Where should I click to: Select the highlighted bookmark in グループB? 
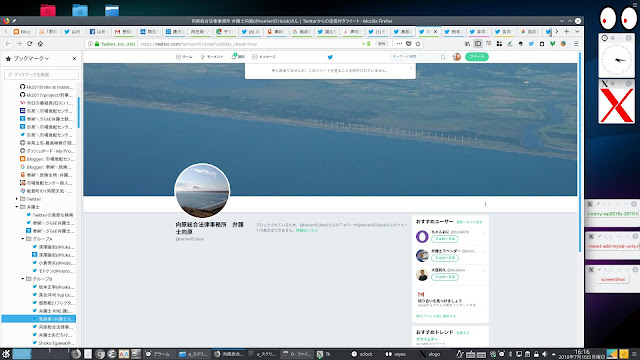tap(39, 319)
